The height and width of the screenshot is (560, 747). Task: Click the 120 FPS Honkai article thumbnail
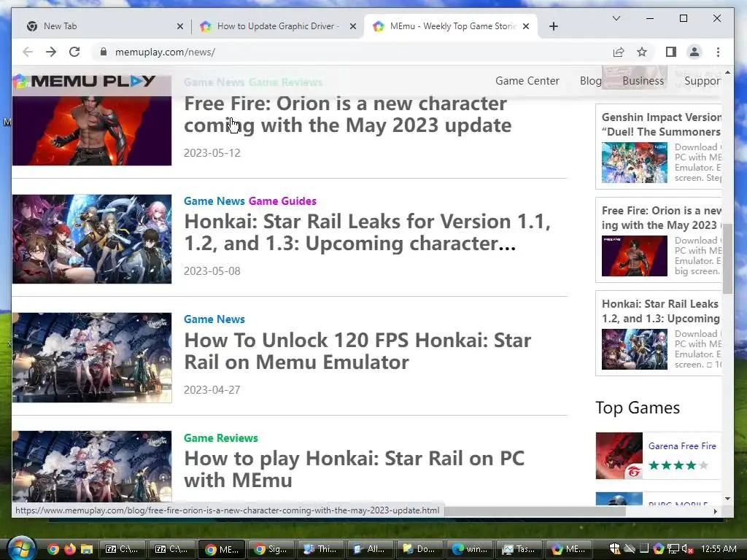click(92, 357)
